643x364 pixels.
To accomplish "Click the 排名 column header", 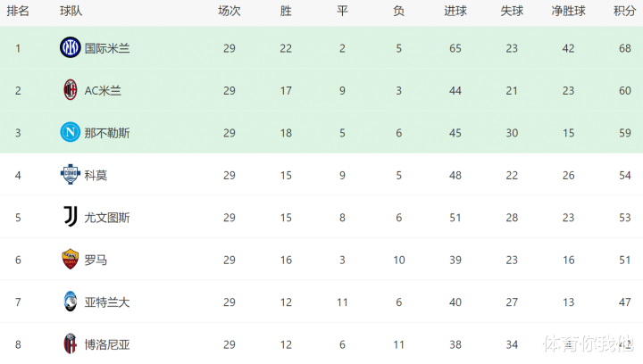I will [x=18, y=12].
